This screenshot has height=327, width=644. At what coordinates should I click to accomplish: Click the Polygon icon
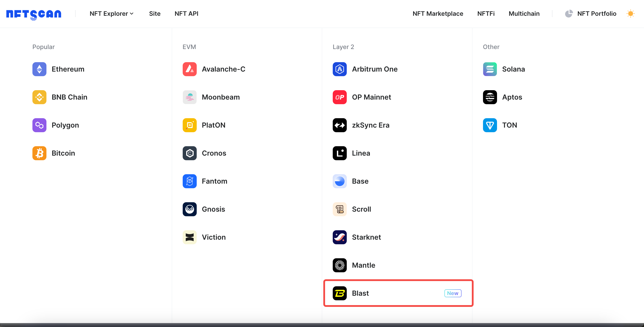coord(39,125)
